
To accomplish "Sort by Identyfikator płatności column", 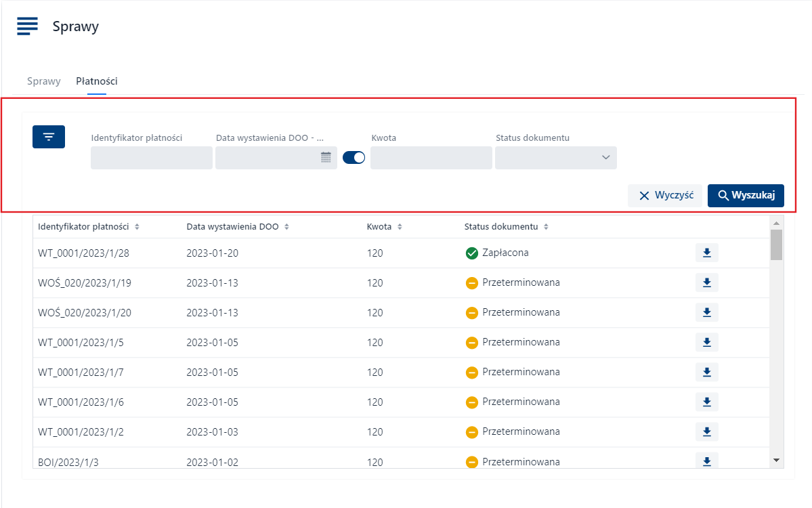I will pos(137,227).
